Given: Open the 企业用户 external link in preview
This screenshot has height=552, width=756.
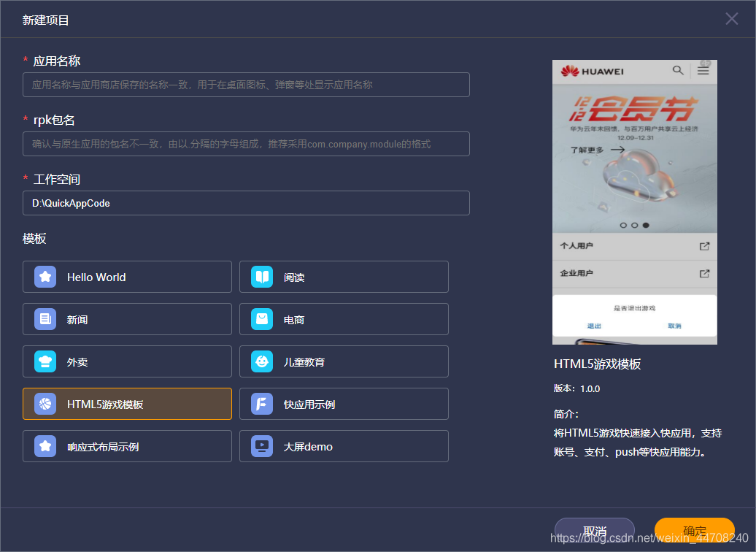Looking at the screenshot, I should tap(704, 274).
